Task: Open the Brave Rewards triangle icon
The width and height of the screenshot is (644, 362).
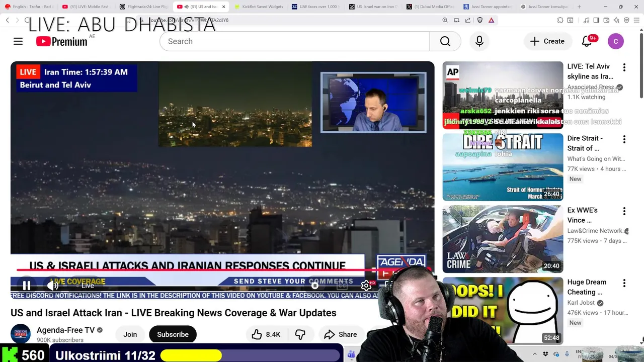Action: (x=491, y=20)
